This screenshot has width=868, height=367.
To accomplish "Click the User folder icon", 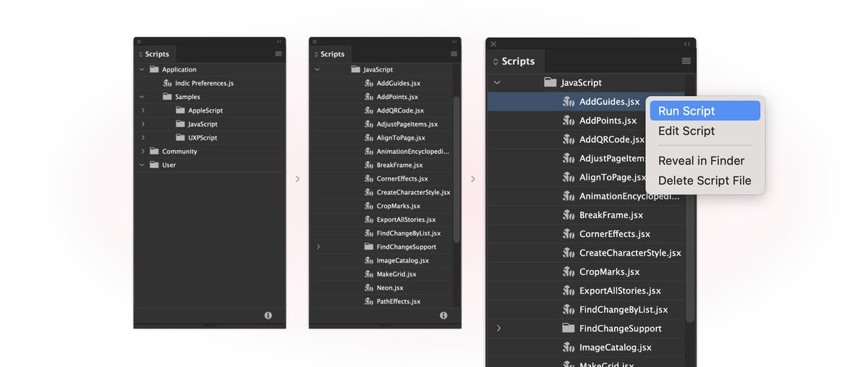I will pos(154,165).
